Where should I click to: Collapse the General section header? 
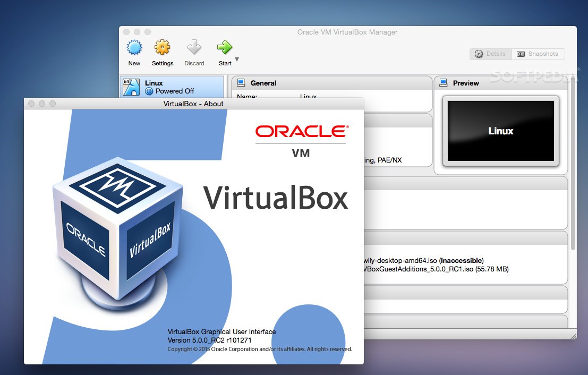coord(332,83)
